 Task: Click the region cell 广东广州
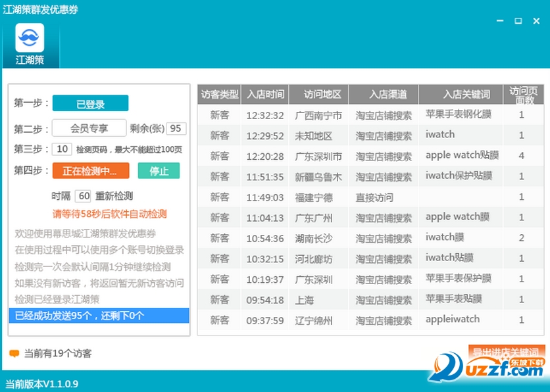click(314, 218)
